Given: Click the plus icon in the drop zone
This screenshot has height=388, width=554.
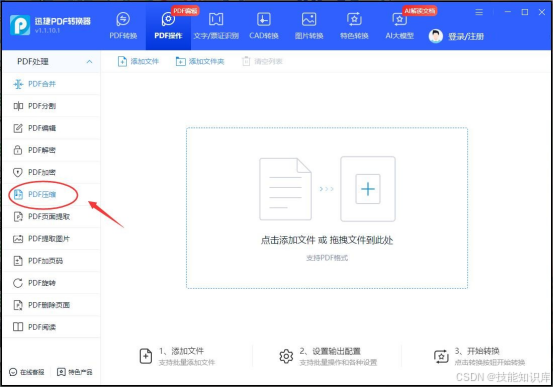Looking at the screenshot, I should tap(368, 189).
